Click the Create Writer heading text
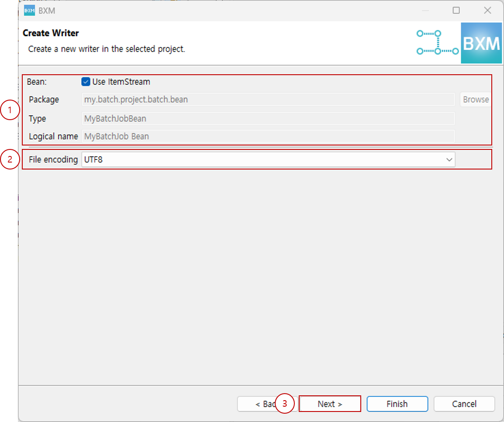This screenshot has width=504, height=422. point(50,33)
